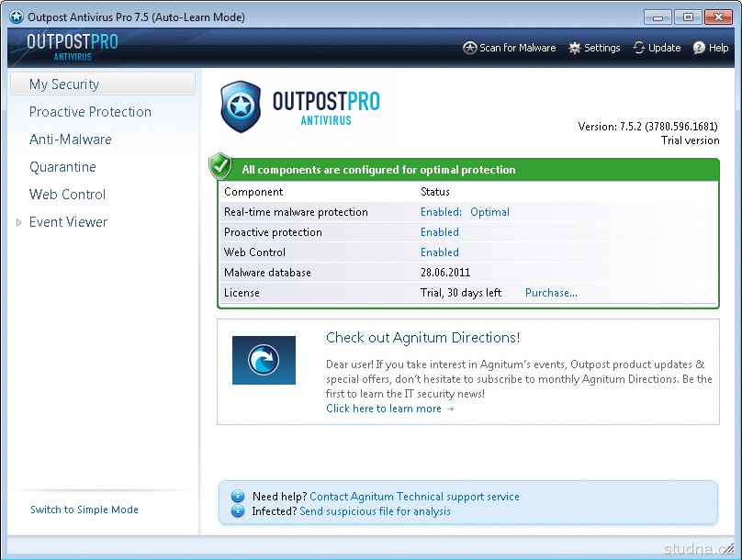The height and width of the screenshot is (560, 742).
Task: Click the Update arrows icon
Action: click(639, 48)
